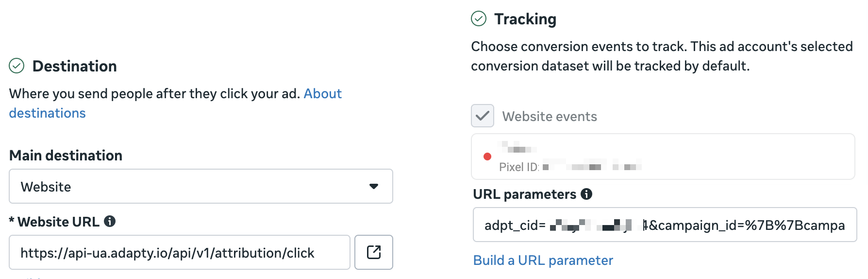868x279 pixels.
Task: Toggle the Website events checkbox
Action: pyautogui.click(x=483, y=116)
